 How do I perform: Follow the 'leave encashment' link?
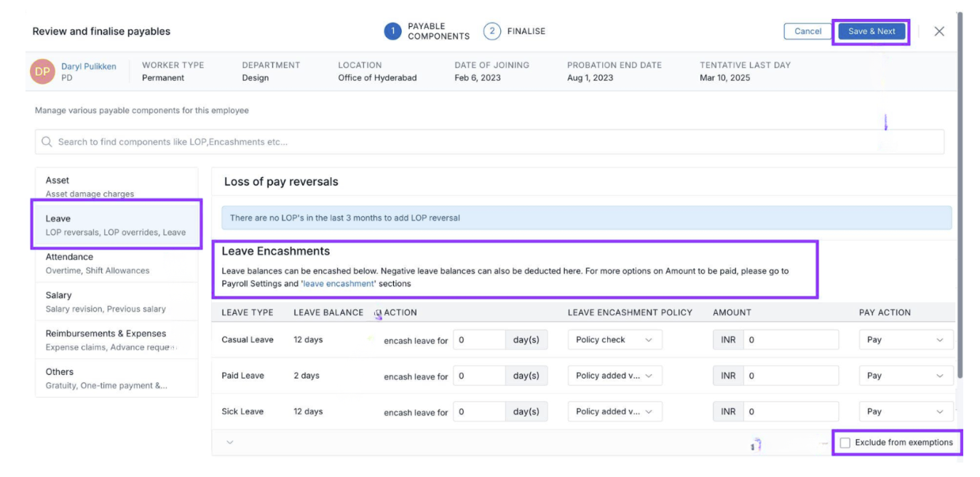point(338,283)
